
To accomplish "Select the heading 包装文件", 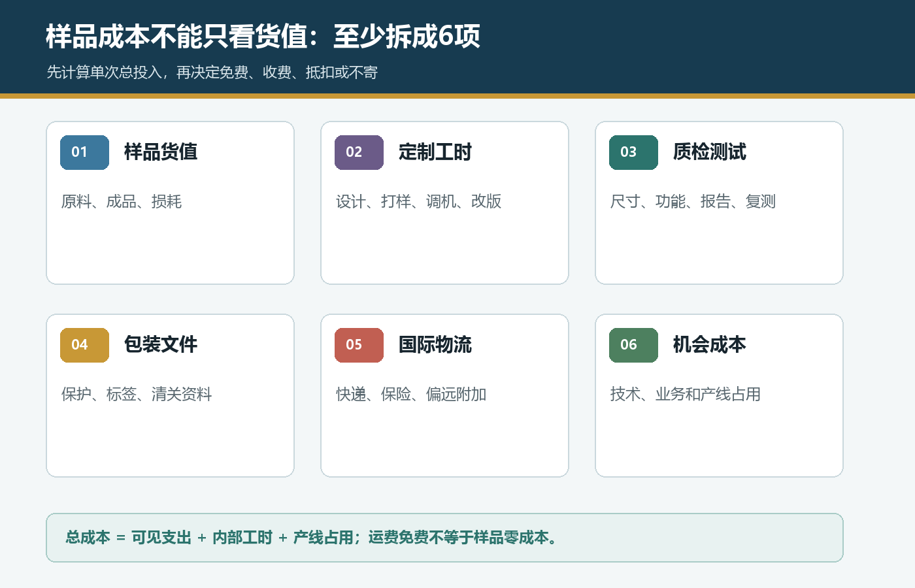I will tap(161, 344).
